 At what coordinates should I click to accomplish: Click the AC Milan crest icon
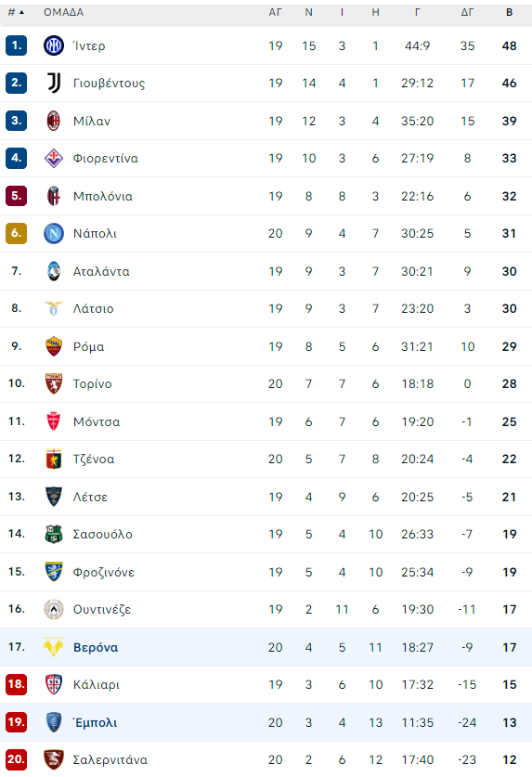[54, 121]
